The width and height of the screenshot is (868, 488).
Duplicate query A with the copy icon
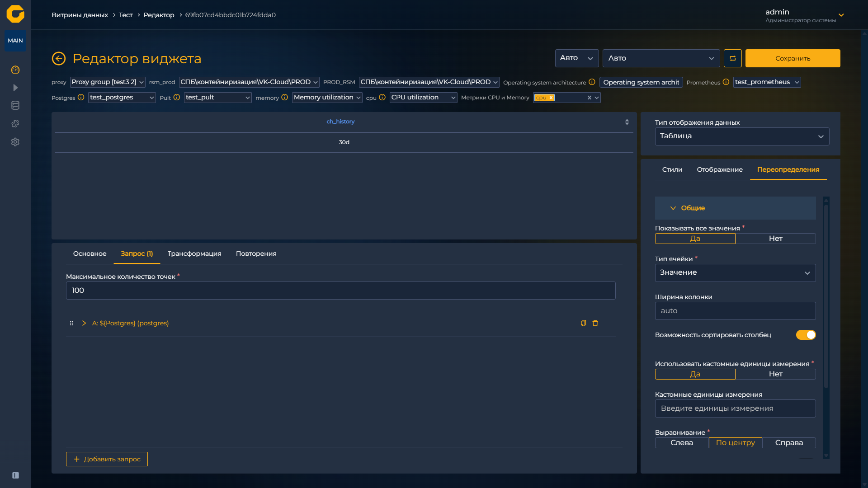tap(583, 323)
